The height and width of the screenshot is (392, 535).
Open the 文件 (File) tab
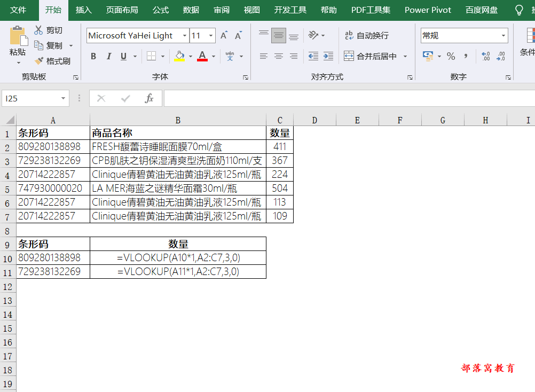click(x=18, y=10)
